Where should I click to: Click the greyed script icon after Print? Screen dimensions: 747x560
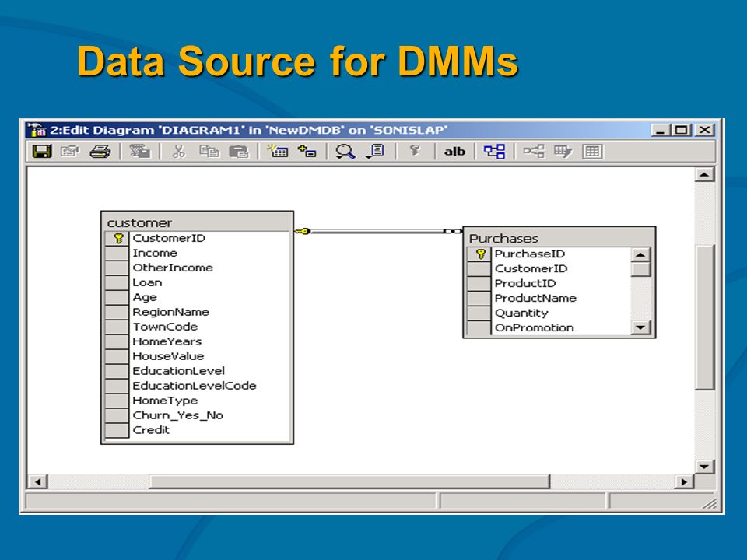tap(140, 152)
